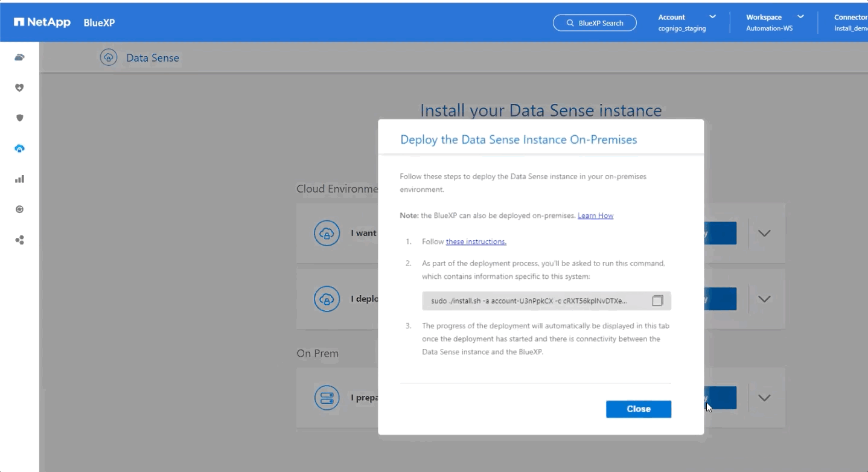Open the hexagon cluster icon in sidebar
The height and width of the screenshot is (472, 868).
pyautogui.click(x=19, y=240)
